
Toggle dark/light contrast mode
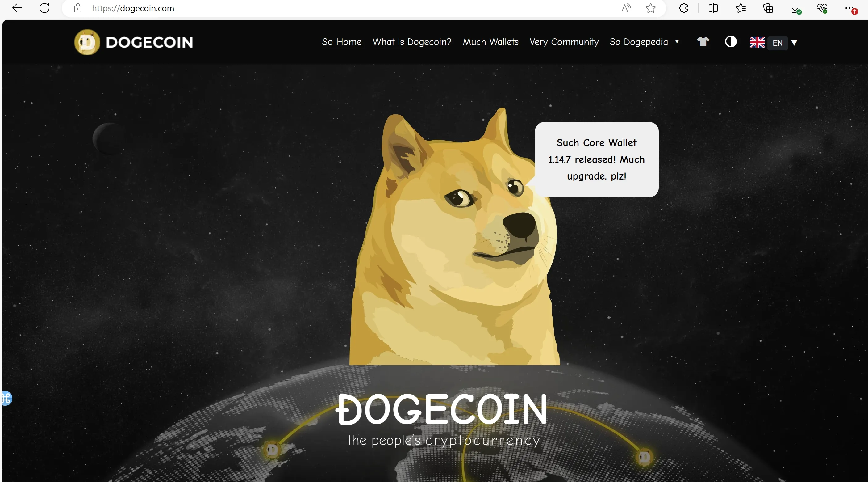(731, 42)
